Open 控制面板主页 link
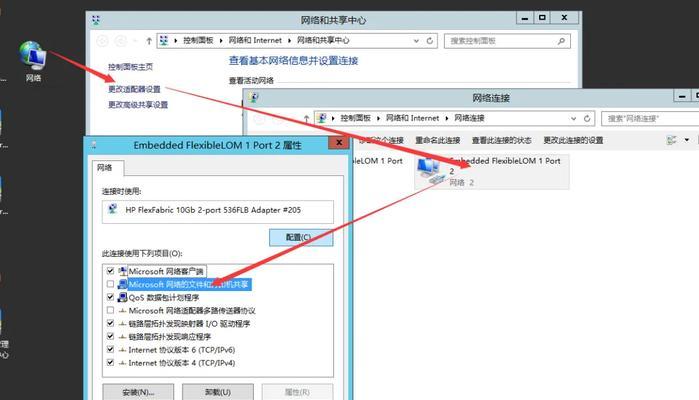The width and height of the screenshot is (699, 400). coord(130,67)
